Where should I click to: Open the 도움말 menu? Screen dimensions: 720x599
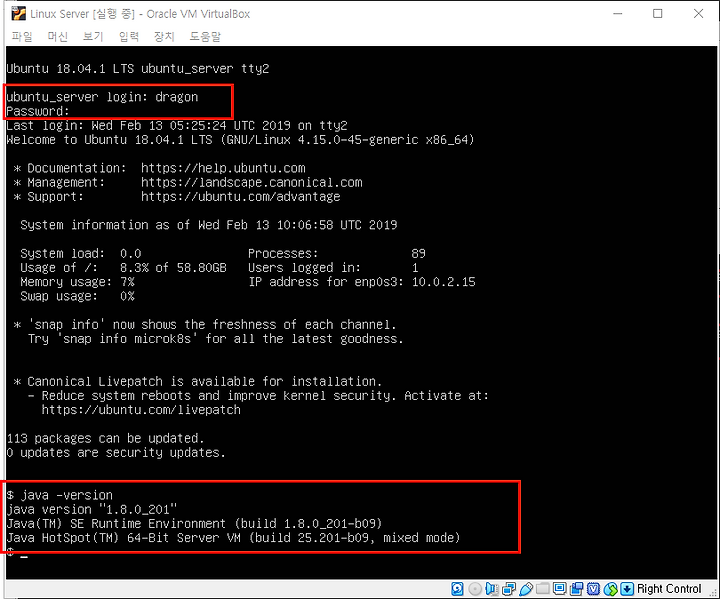pyautogui.click(x=205, y=36)
